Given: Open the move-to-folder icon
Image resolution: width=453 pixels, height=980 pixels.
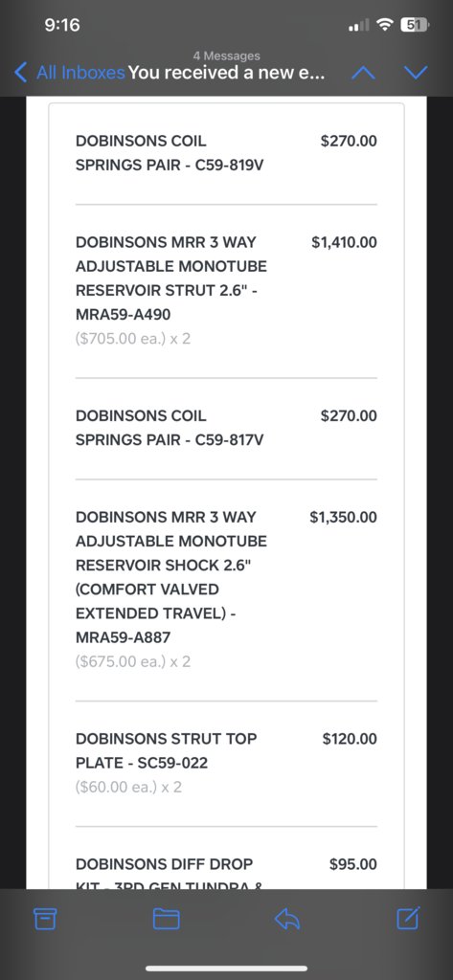Looking at the screenshot, I should (167, 918).
